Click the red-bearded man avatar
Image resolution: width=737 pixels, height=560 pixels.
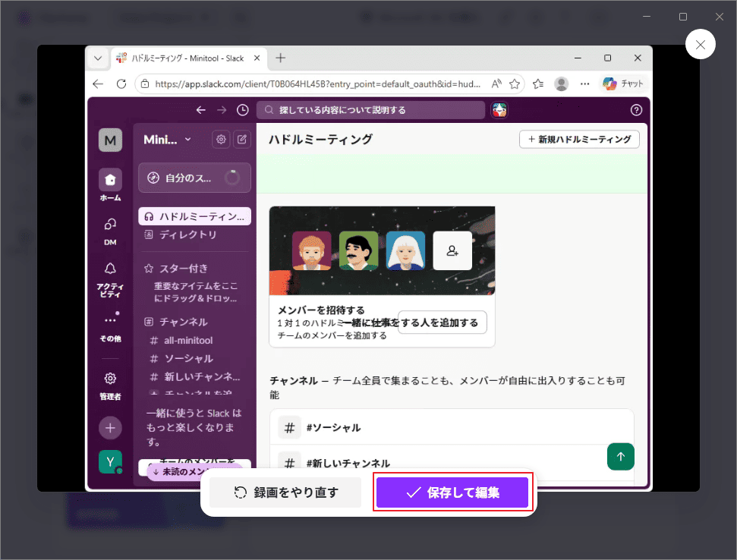(312, 250)
